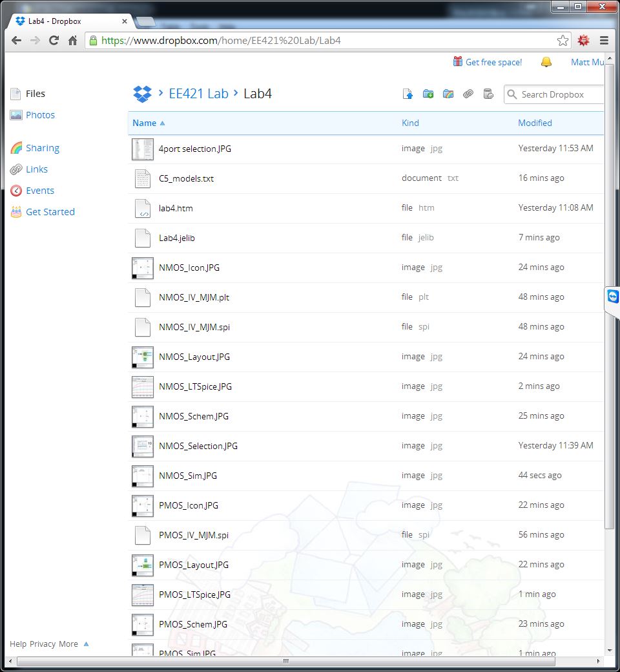
Task: Select the NMOS_IV_MJM.spi file name
Action: coord(194,327)
